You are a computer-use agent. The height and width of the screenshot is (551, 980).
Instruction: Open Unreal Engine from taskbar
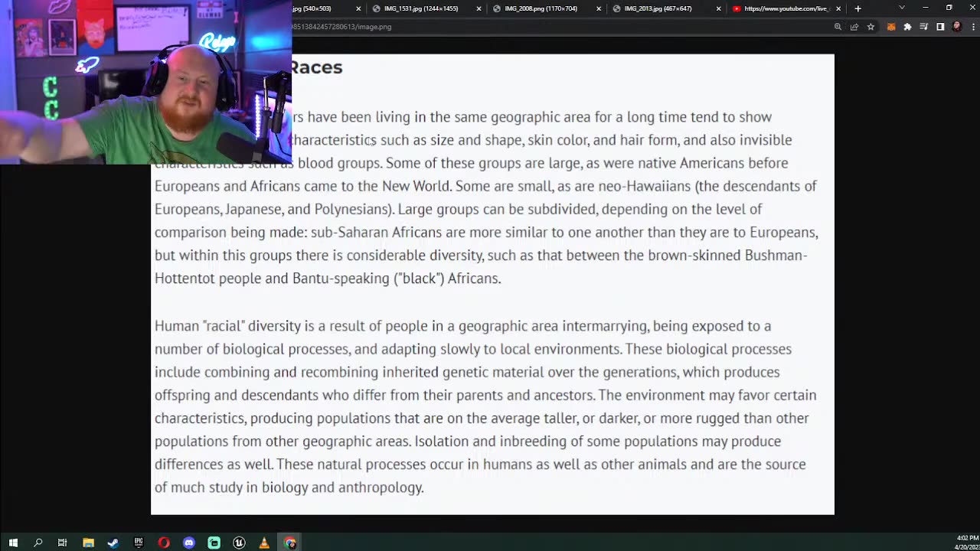(239, 543)
